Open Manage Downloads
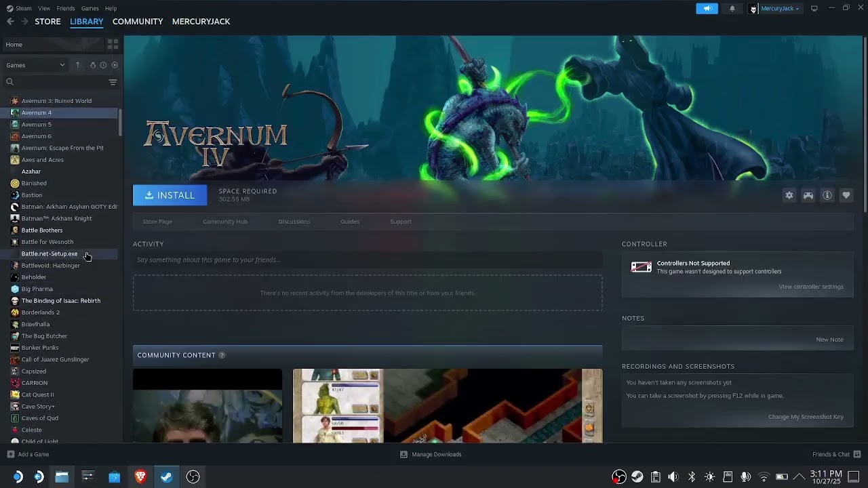This screenshot has height=488, width=868. pyautogui.click(x=431, y=454)
